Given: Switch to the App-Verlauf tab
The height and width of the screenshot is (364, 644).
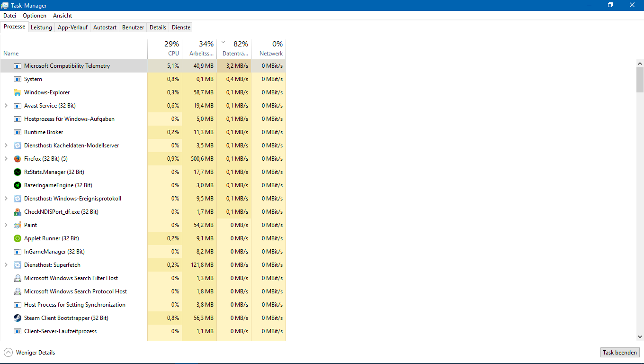Looking at the screenshot, I should pyautogui.click(x=72, y=27).
